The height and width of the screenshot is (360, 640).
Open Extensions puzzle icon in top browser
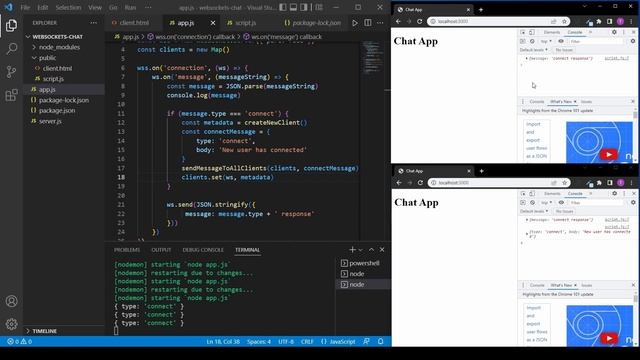(x=599, y=21)
